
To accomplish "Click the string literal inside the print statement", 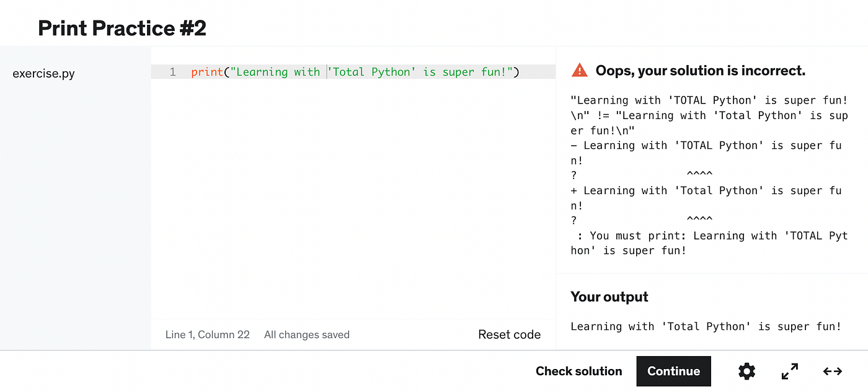I will [x=372, y=71].
